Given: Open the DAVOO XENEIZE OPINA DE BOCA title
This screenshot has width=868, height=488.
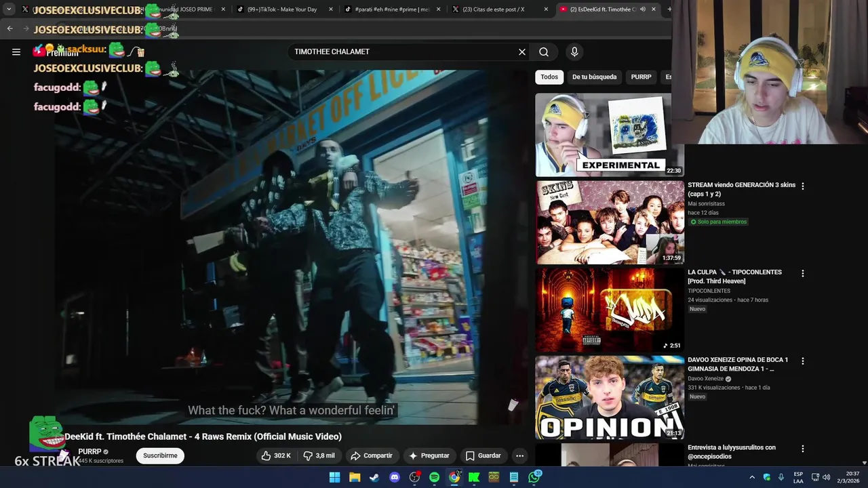Looking at the screenshot, I should 738,364.
